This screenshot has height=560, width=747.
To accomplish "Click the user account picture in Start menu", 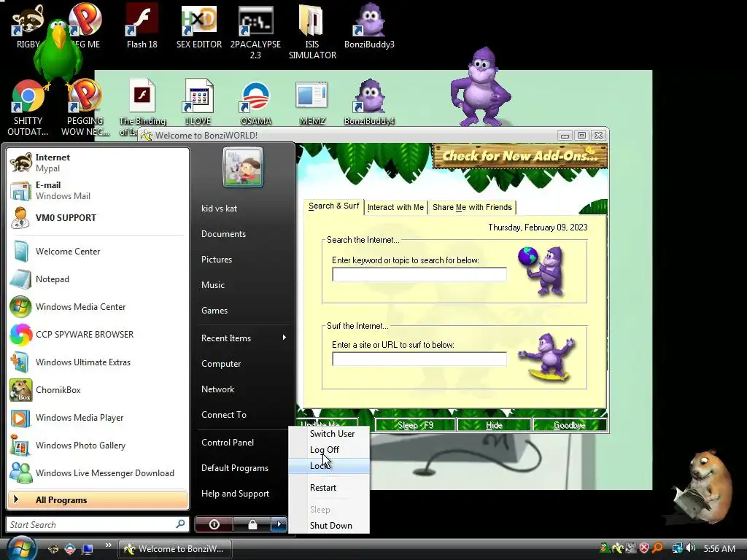I will tap(242, 167).
